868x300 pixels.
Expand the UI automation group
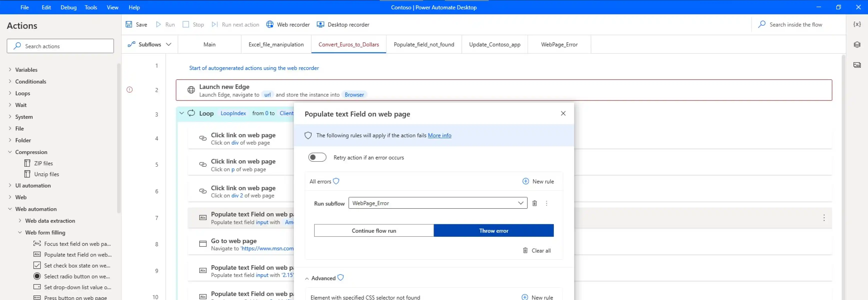coord(10,185)
